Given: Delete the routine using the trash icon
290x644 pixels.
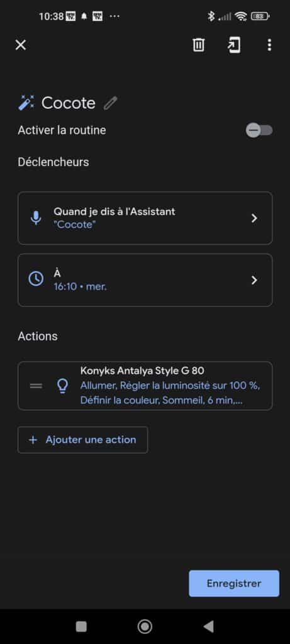Looking at the screenshot, I should point(199,45).
